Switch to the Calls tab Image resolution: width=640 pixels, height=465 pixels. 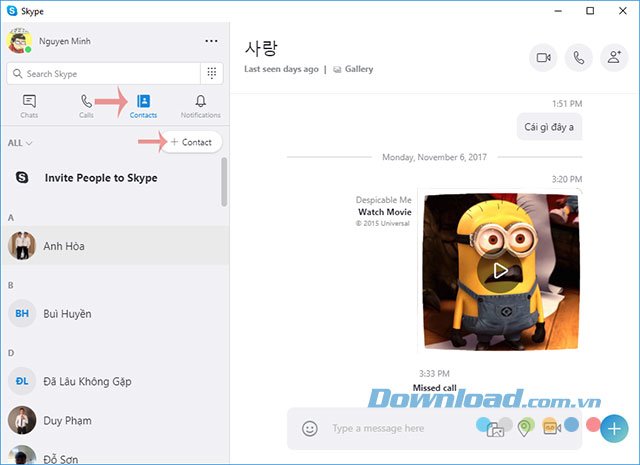pyautogui.click(x=86, y=106)
